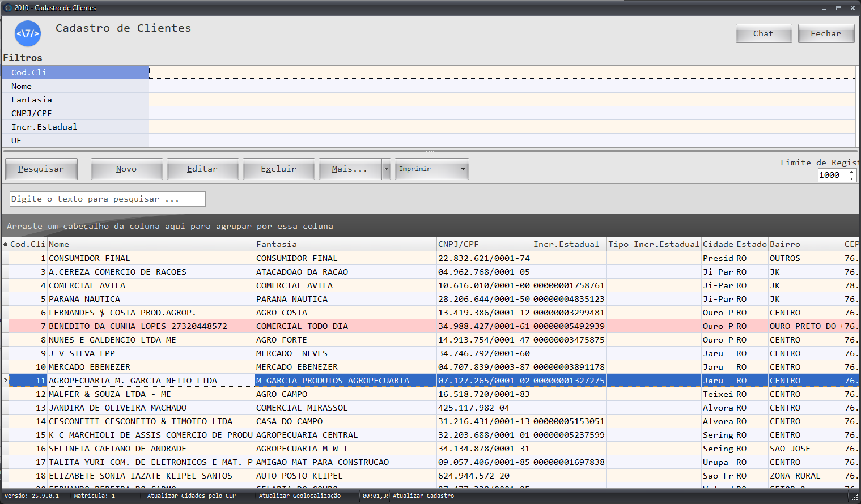Sort by the CNPJ/CPF column header
This screenshot has width=861, height=504.
tap(483, 245)
